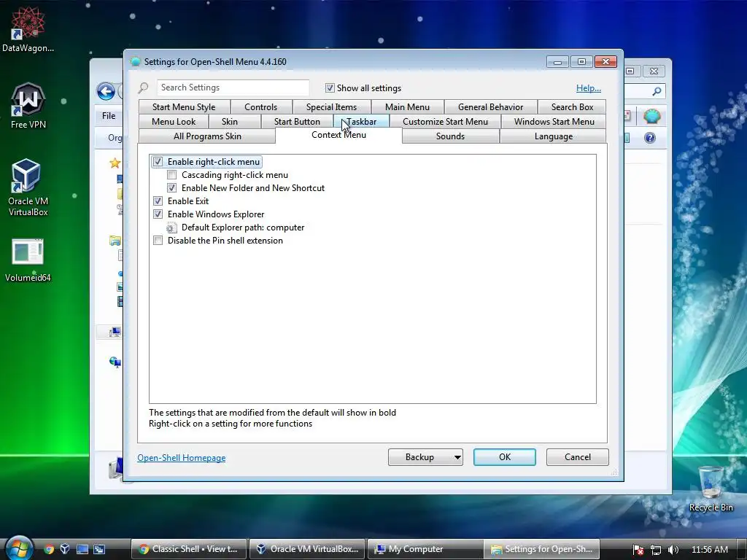747x560 pixels.
Task: Uncheck Enable right-click menu
Action: (158, 162)
